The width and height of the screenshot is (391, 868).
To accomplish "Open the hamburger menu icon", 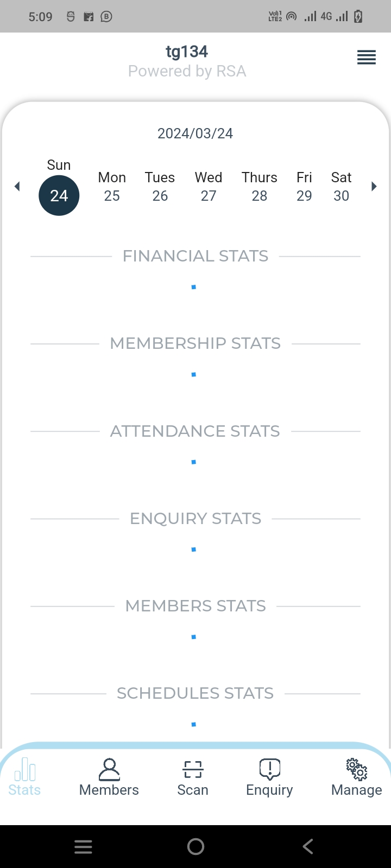I will pyautogui.click(x=367, y=57).
